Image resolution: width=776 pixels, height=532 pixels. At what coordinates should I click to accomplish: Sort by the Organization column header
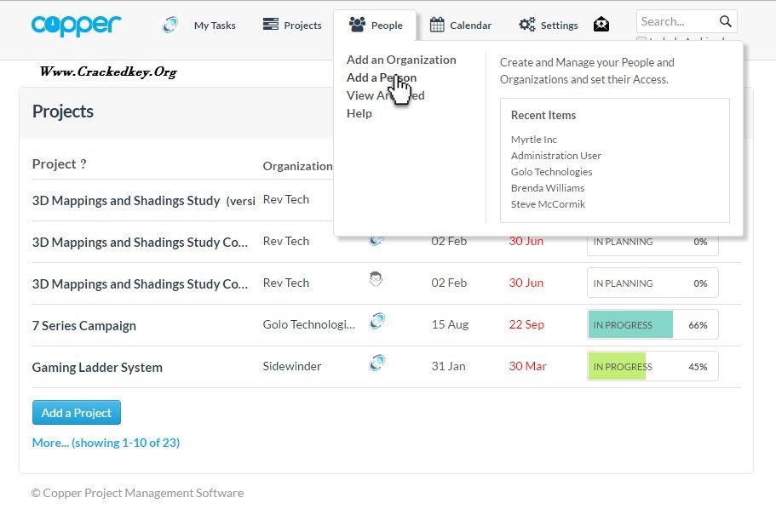pos(297,166)
